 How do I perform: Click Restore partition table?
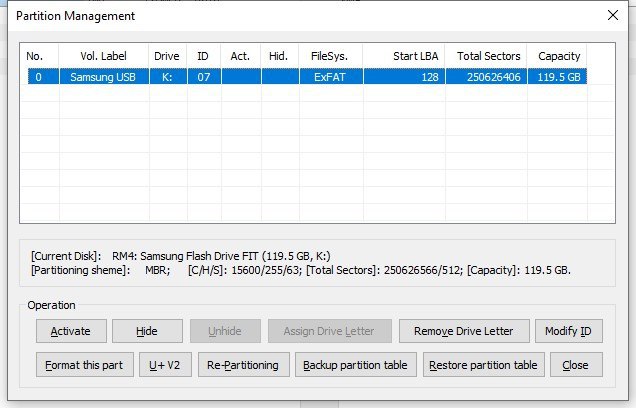click(483, 365)
